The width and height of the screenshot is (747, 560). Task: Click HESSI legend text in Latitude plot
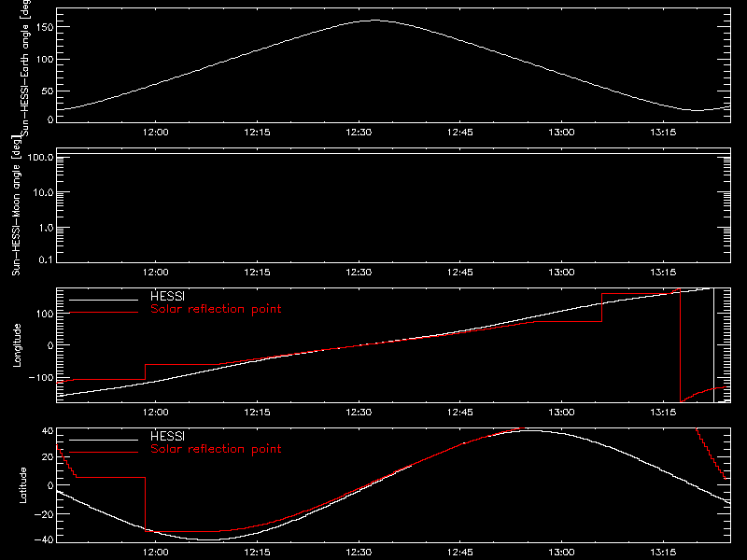[167, 436]
